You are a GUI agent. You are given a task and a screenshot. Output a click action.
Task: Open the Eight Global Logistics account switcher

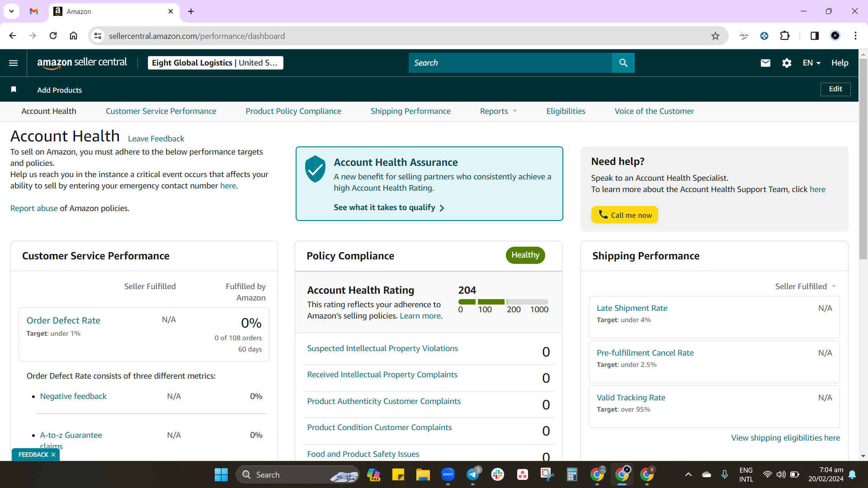pos(215,63)
